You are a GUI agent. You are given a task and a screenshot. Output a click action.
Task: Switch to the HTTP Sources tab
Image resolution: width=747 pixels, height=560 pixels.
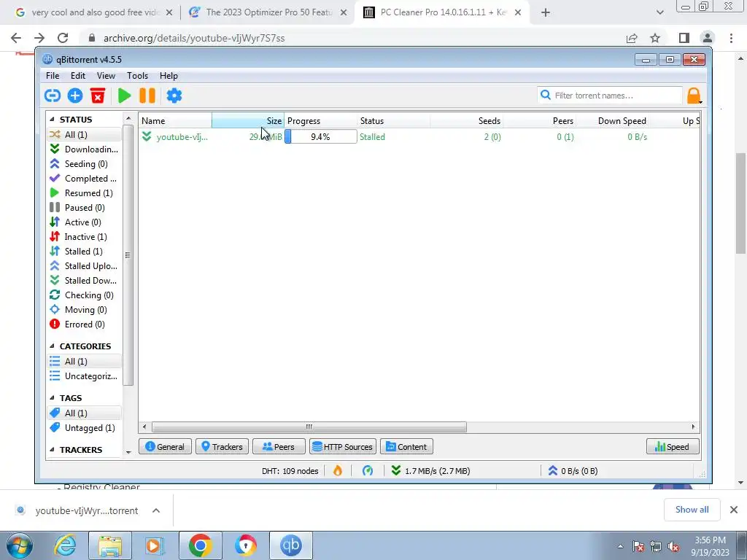[343, 447]
